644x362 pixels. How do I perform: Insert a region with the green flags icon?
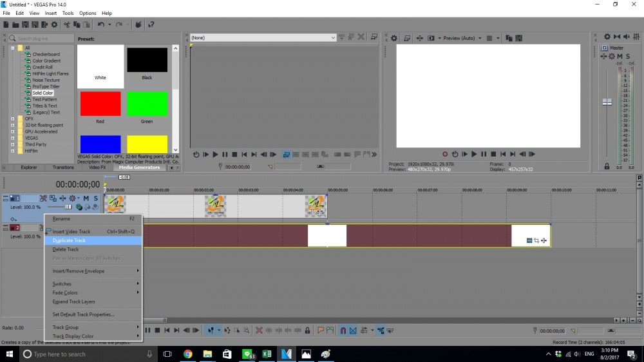[330, 330]
